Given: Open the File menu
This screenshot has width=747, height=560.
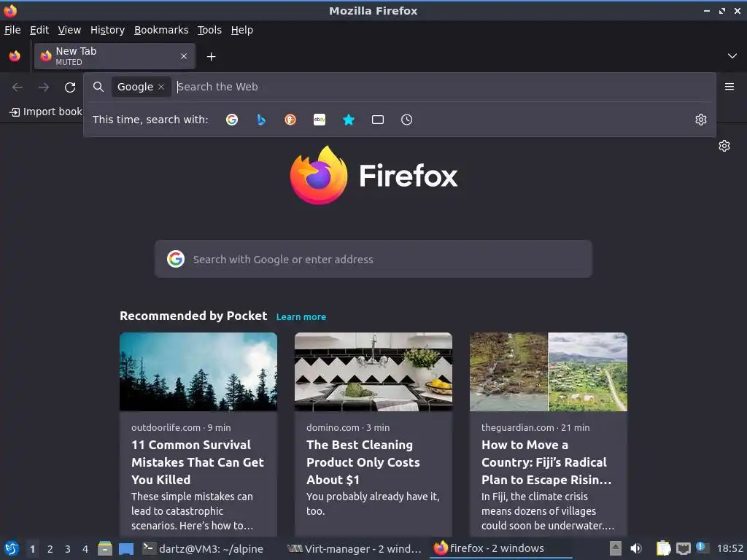Looking at the screenshot, I should click(x=12, y=30).
